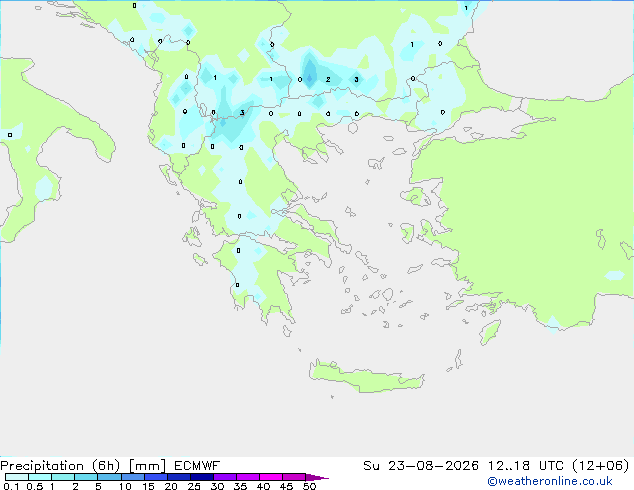Click the above-50 mm arrow tip in legend

point(317,477)
